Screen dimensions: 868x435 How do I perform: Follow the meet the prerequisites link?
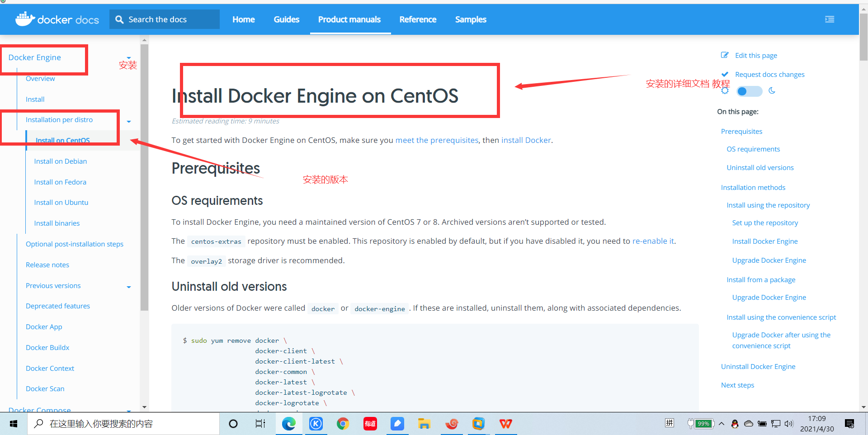[437, 140]
